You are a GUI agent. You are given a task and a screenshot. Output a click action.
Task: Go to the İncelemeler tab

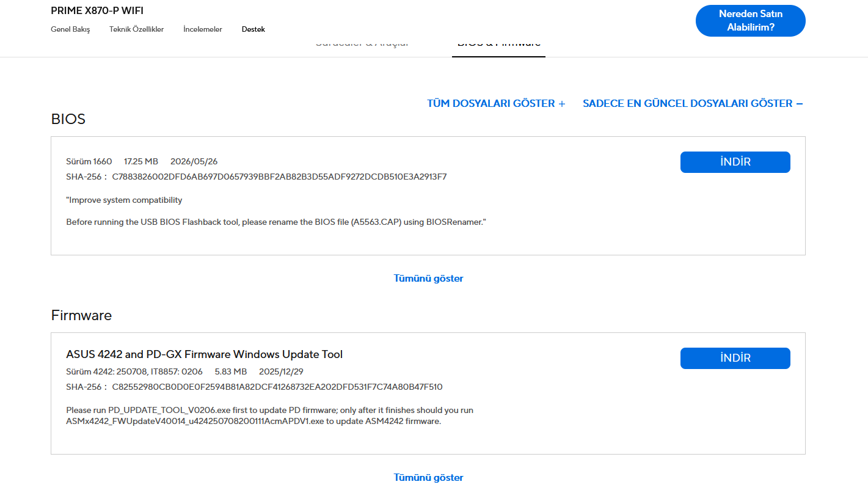pos(203,29)
